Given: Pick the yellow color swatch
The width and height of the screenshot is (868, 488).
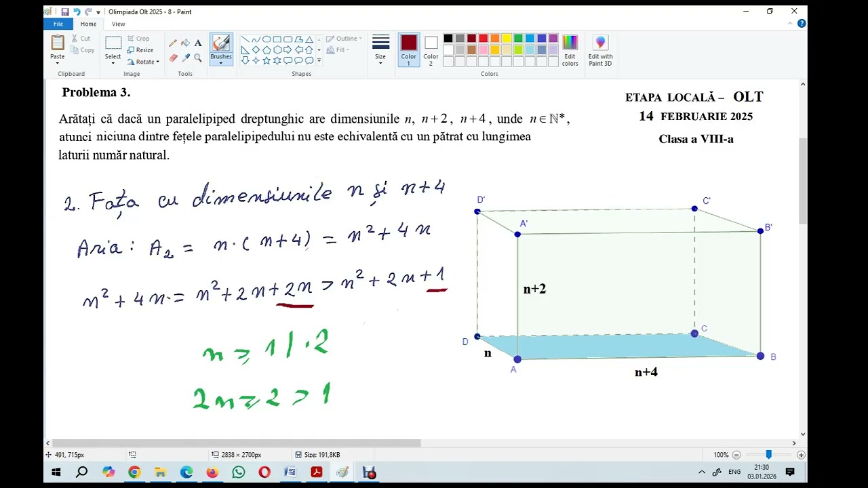Looking at the screenshot, I should point(506,39).
